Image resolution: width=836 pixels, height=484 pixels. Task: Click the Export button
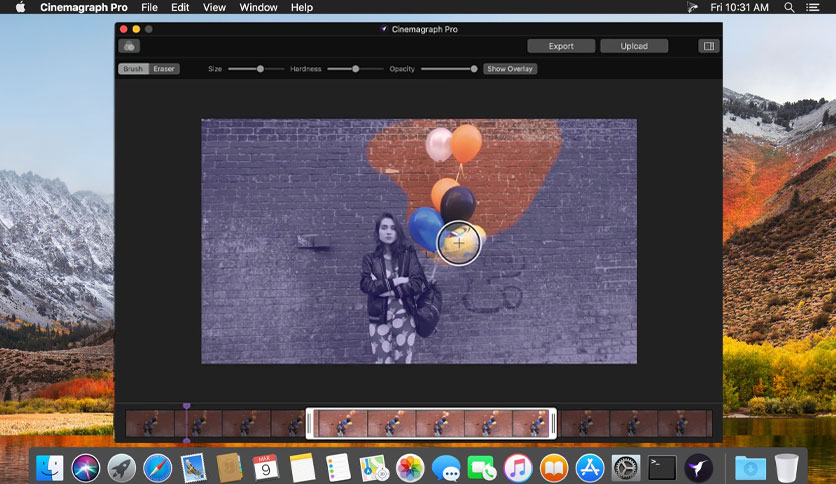click(561, 46)
